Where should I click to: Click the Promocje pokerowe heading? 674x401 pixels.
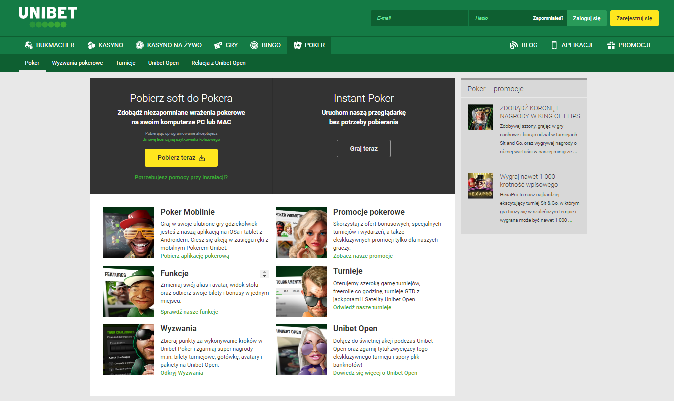pyautogui.click(x=369, y=212)
